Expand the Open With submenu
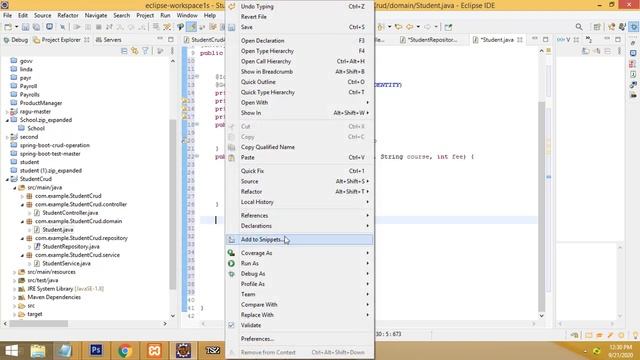Viewport: 640px width, 360px height. (x=367, y=102)
